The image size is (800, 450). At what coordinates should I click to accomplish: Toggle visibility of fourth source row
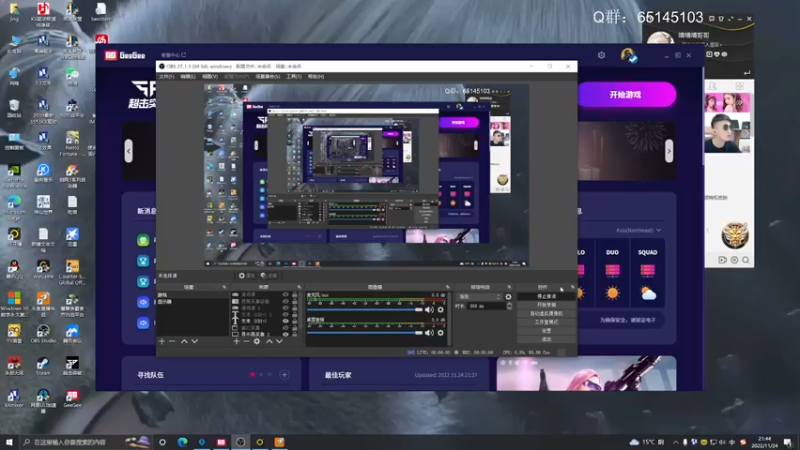pyautogui.click(x=286, y=314)
